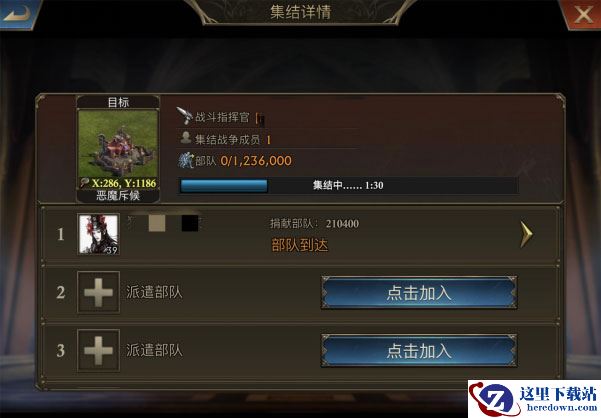Click the troops dragon icon
This screenshot has height=418, width=601.
[x=186, y=161]
